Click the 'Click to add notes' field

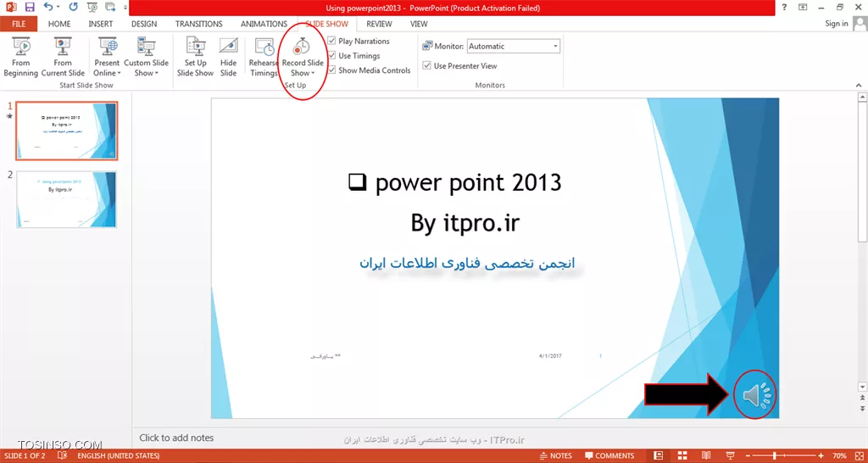(x=176, y=438)
